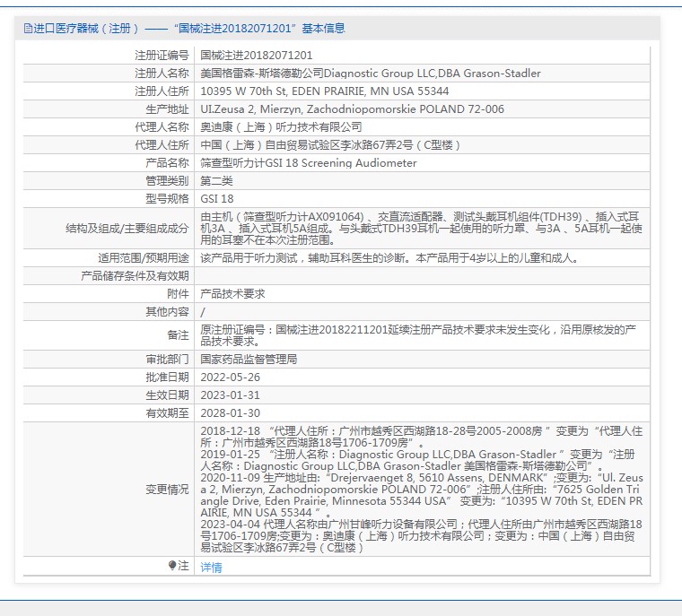The image size is (682, 616).
Task: Click the 批准日期 label
Action: pyautogui.click(x=167, y=377)
